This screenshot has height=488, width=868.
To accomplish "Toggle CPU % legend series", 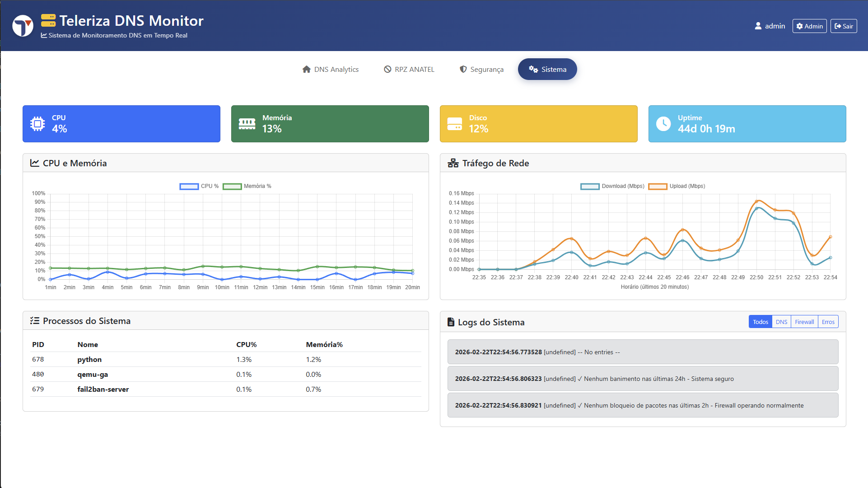I will (x=189, y=186).
